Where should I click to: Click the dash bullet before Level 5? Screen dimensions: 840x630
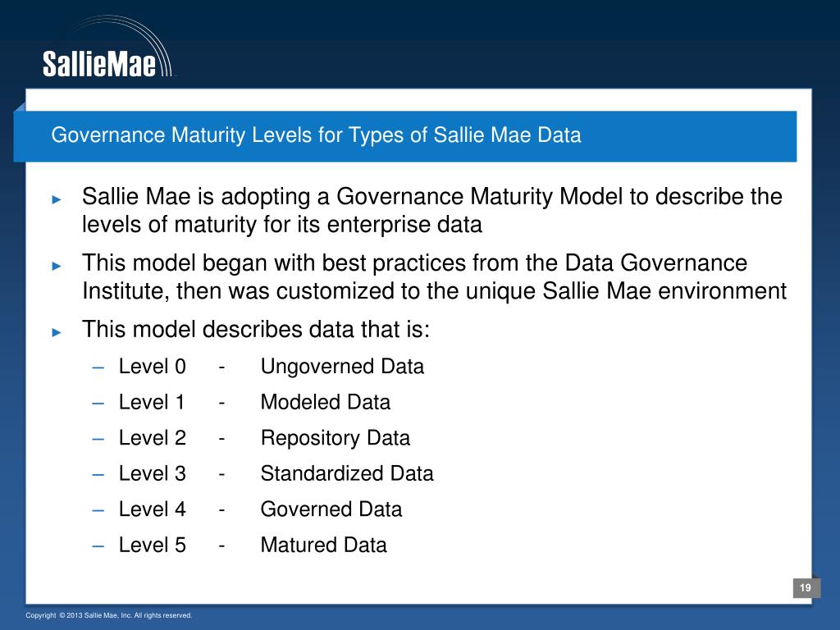[98, 546]
